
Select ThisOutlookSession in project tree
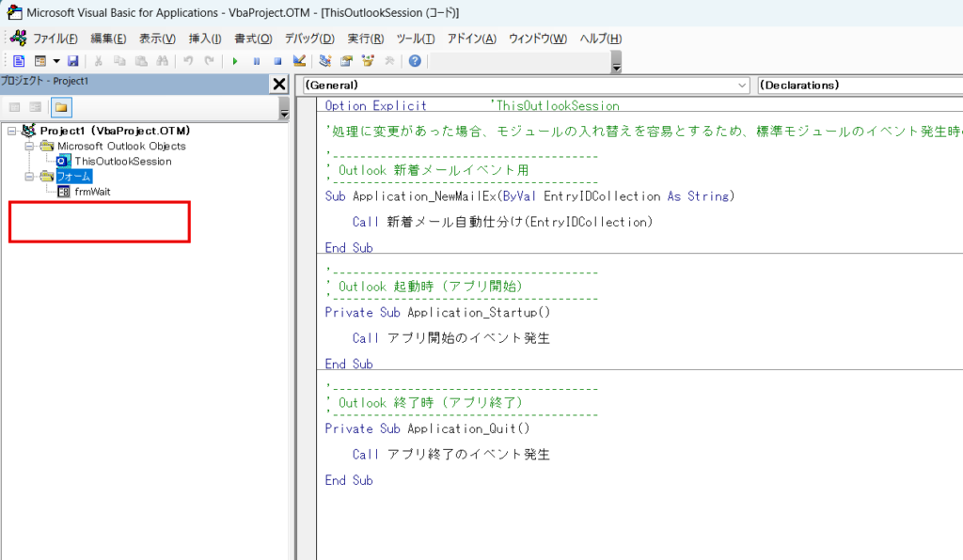123,161
